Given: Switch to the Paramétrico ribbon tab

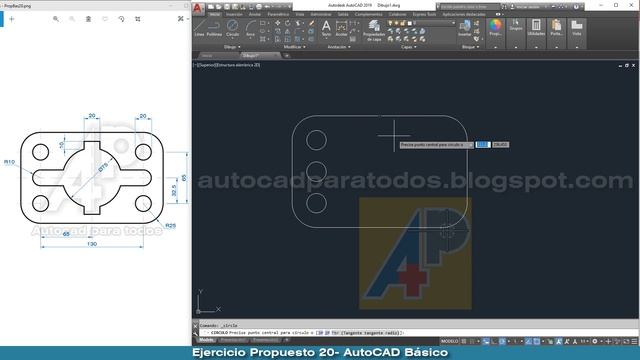Looking at the screenshot, I should [x=278, y=14].
